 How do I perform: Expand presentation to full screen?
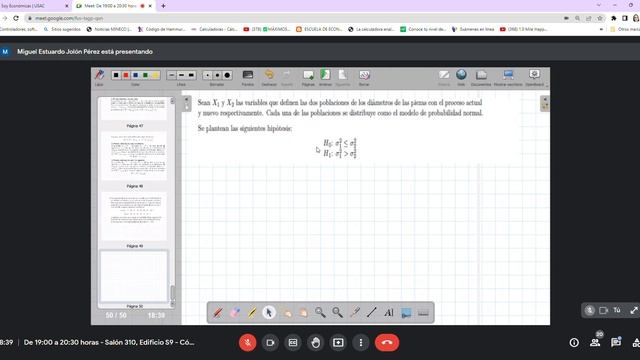click(634, 310)
